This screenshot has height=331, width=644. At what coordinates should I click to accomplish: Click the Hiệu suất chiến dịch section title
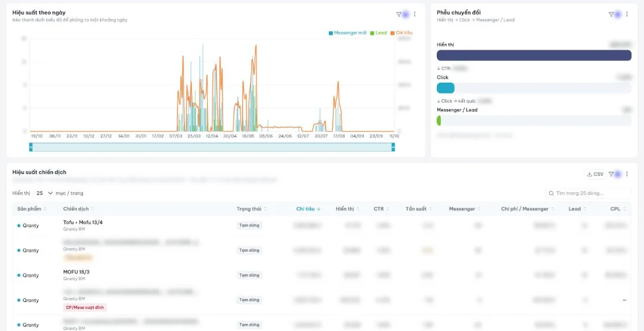pyautogui.click(x=39, y=172)
